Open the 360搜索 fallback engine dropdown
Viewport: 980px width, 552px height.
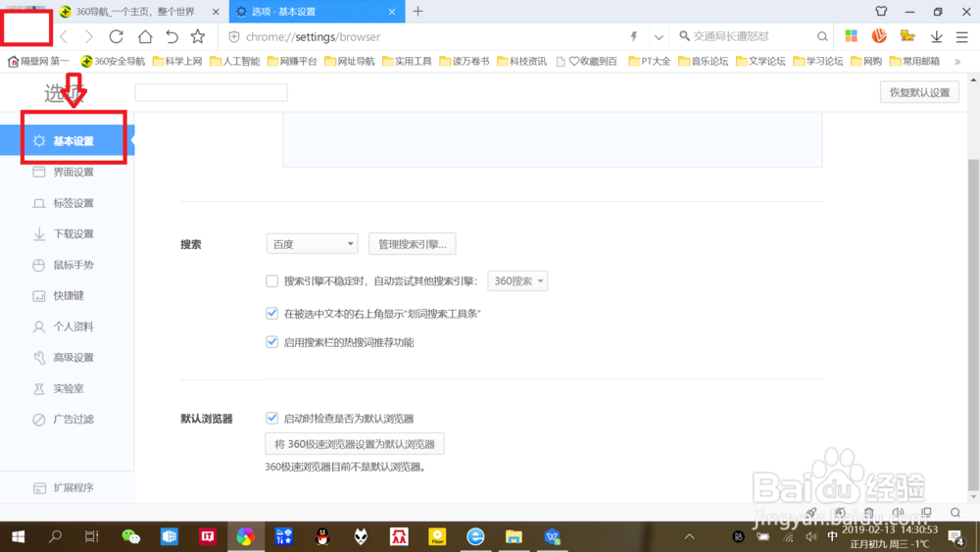517,281
